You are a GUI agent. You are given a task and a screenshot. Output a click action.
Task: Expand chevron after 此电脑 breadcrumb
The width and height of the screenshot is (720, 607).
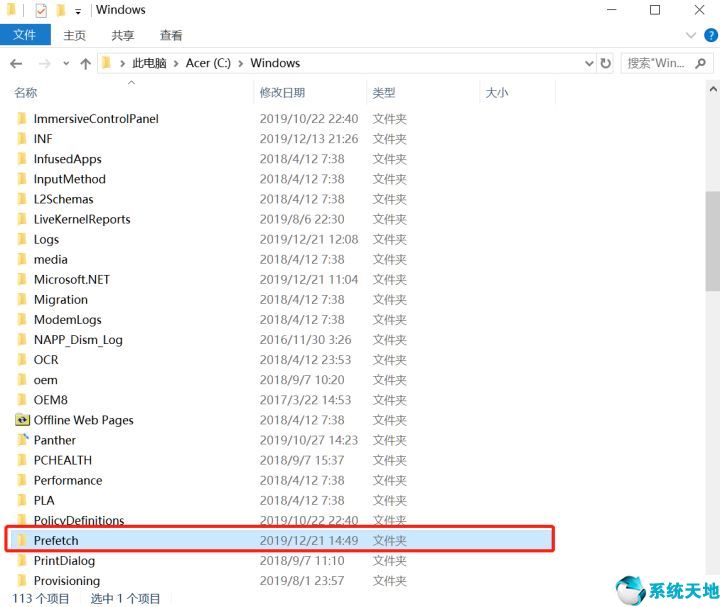(x=176, y=63)
